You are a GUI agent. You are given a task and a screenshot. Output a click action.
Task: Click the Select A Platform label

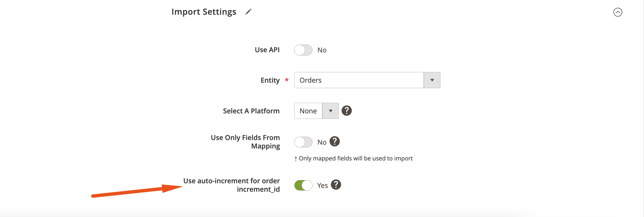click(251, 111)
